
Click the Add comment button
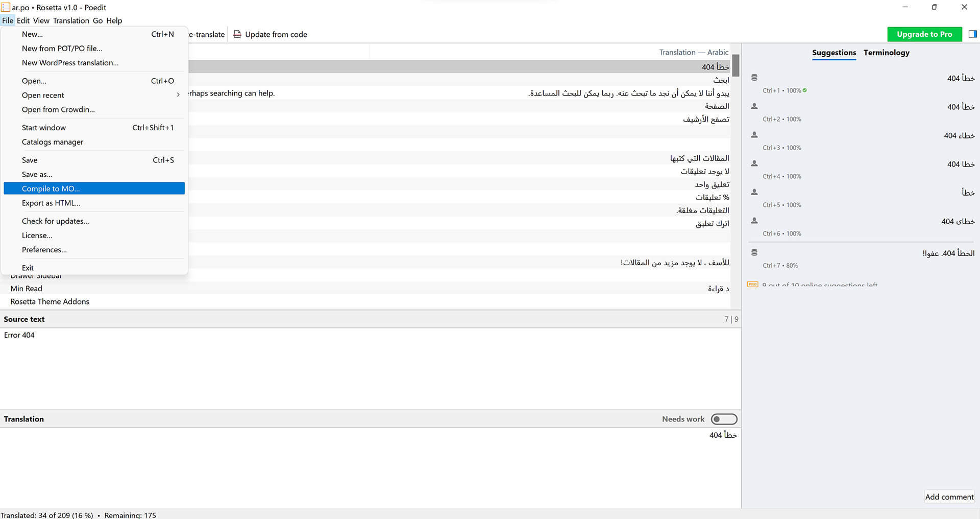click(x=949, y=497)
